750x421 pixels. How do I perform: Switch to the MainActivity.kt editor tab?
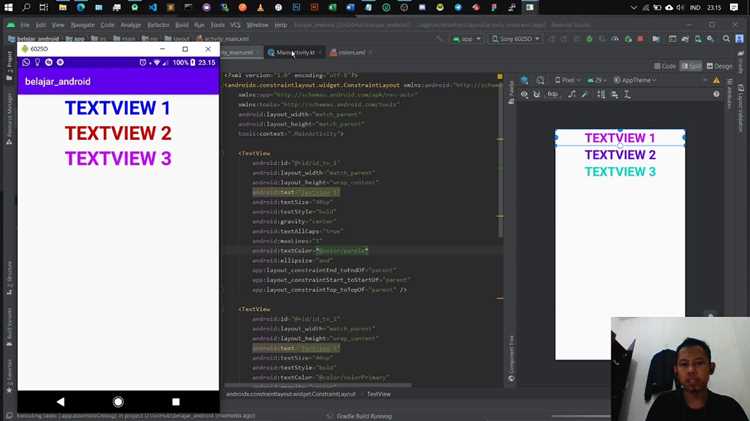295,53
